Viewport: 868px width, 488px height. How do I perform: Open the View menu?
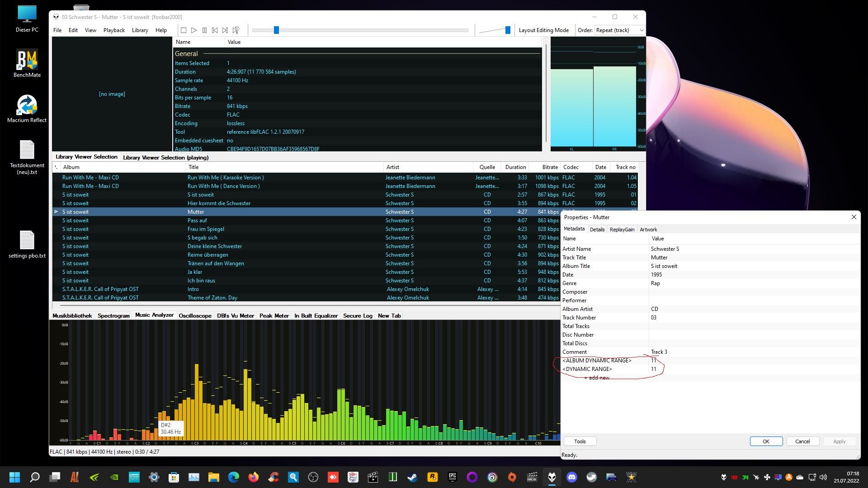[90, 30]
